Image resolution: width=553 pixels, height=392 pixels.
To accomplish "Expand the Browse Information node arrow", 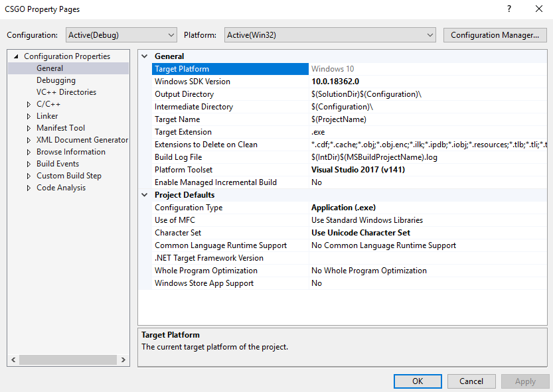I will [29, 152].
